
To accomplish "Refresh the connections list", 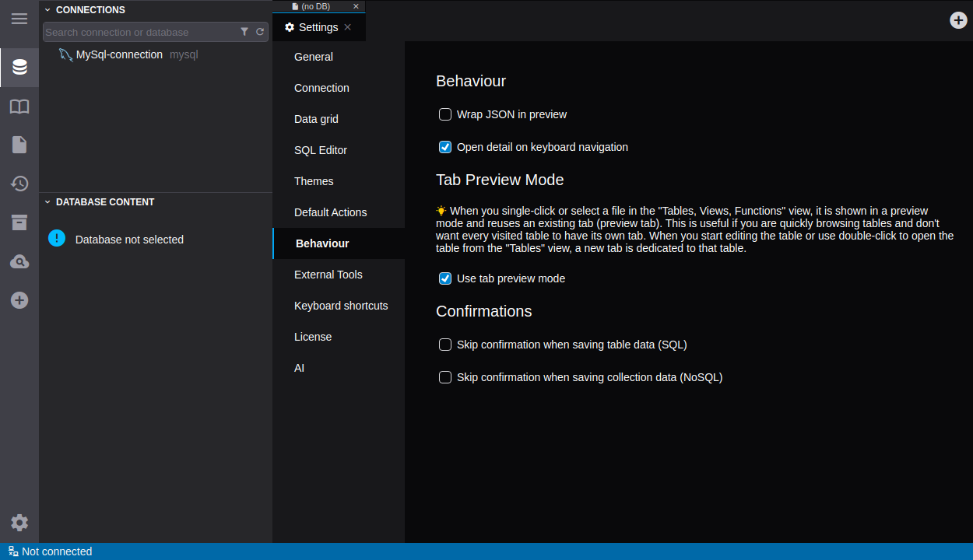I will click(x=260, y=32).
